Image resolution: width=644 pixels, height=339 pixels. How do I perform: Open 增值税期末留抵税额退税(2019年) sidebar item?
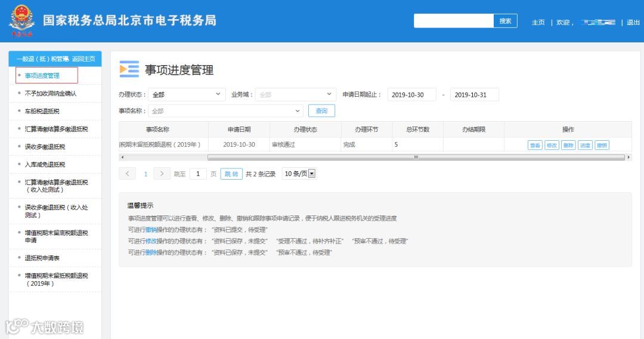[x=56, y=279]
